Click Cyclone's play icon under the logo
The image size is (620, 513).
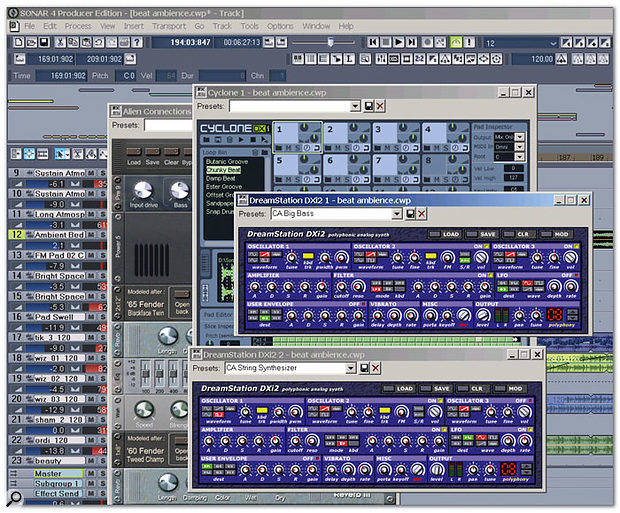[x=241, y=140]
